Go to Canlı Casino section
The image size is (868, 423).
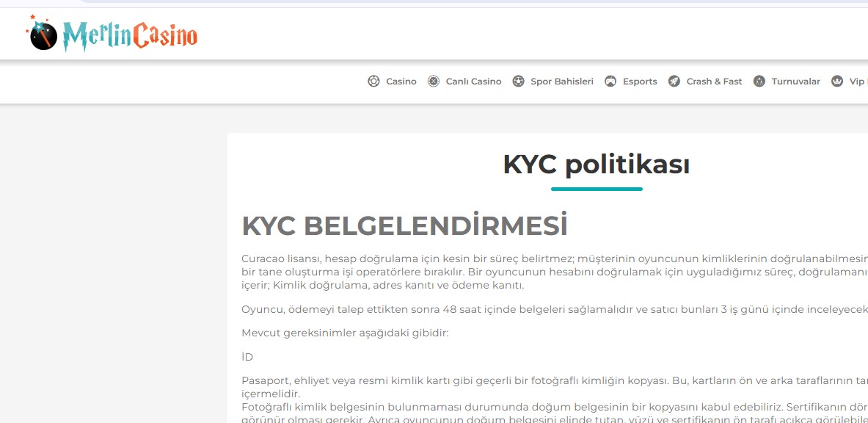(x=473, y=82)
